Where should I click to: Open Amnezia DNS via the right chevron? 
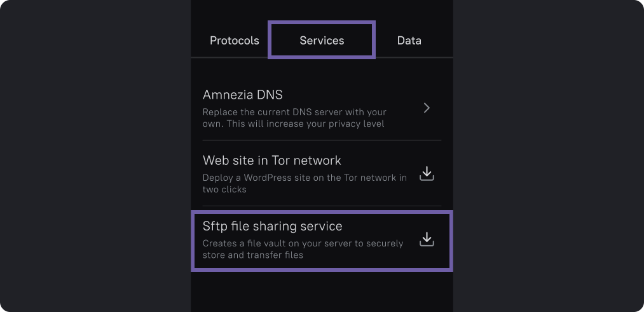[427, 108]
